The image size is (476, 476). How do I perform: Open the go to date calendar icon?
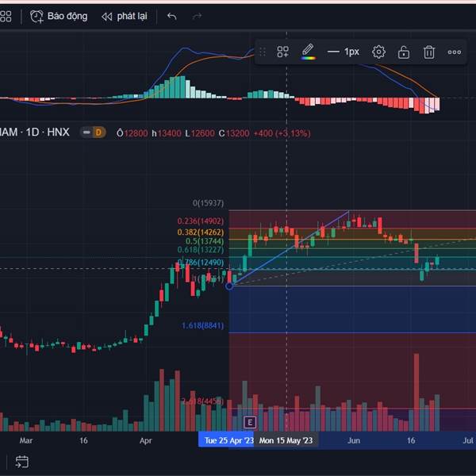coord(22,462)
